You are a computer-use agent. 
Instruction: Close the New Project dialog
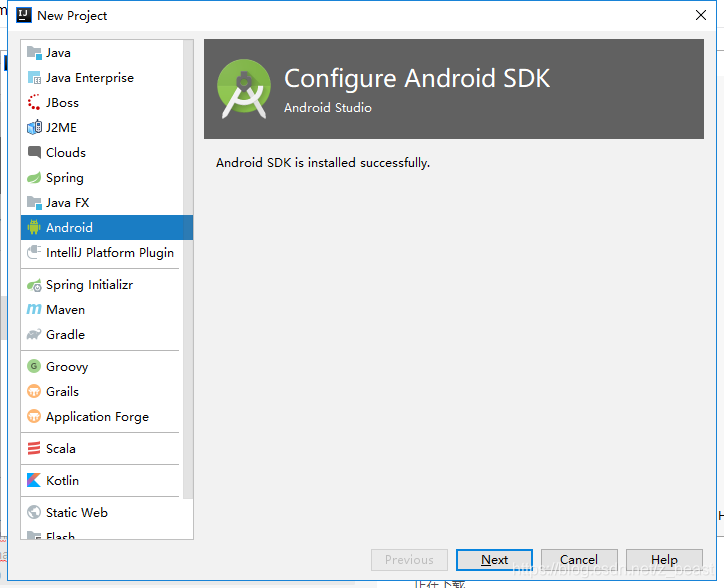coord(700,15)
